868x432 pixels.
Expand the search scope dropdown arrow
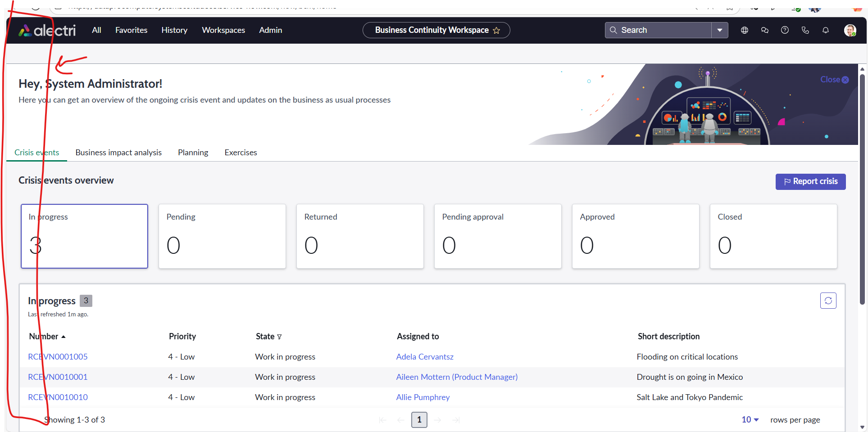(720, 30)
